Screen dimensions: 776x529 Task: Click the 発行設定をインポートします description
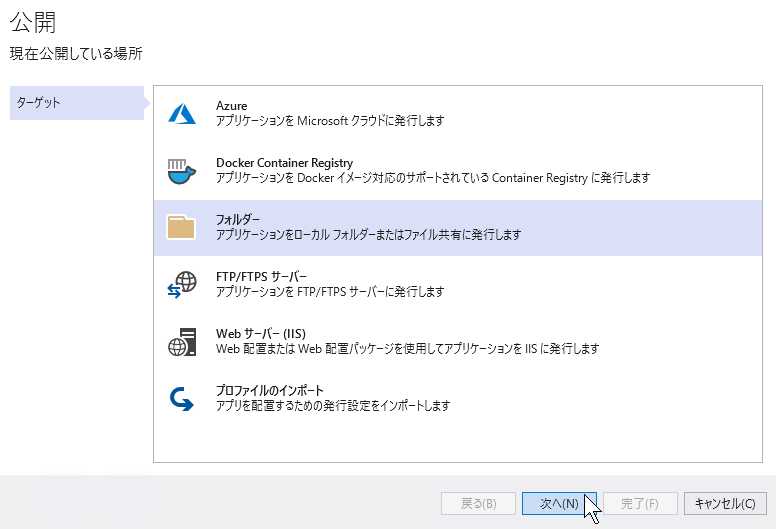pos(333,406)
